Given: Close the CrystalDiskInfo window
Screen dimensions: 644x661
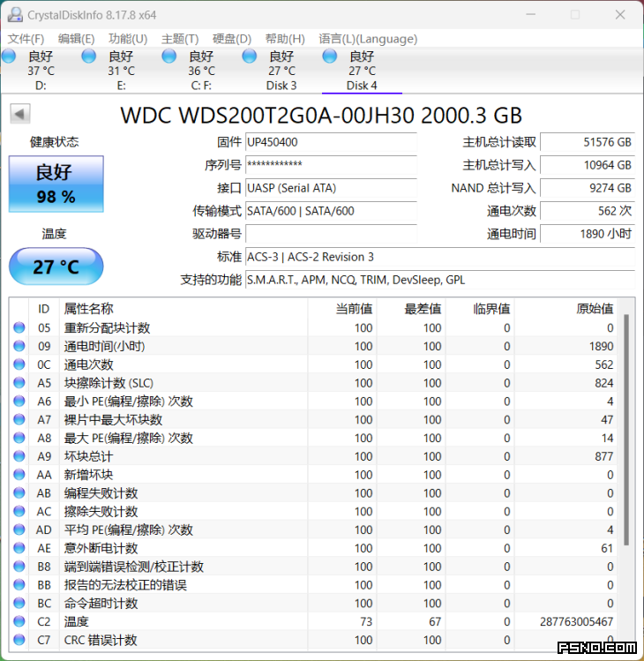Looking at the screenshot, I should (x=620, y=15).
